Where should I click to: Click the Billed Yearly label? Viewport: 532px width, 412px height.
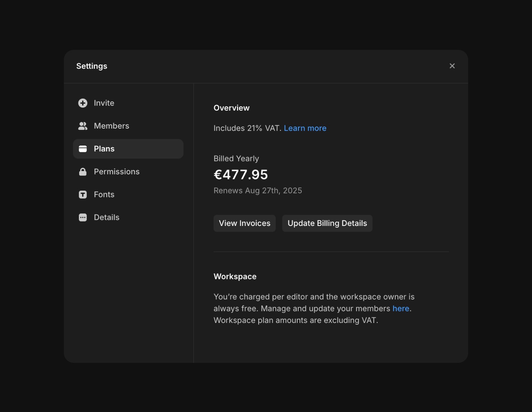[236, 159]
